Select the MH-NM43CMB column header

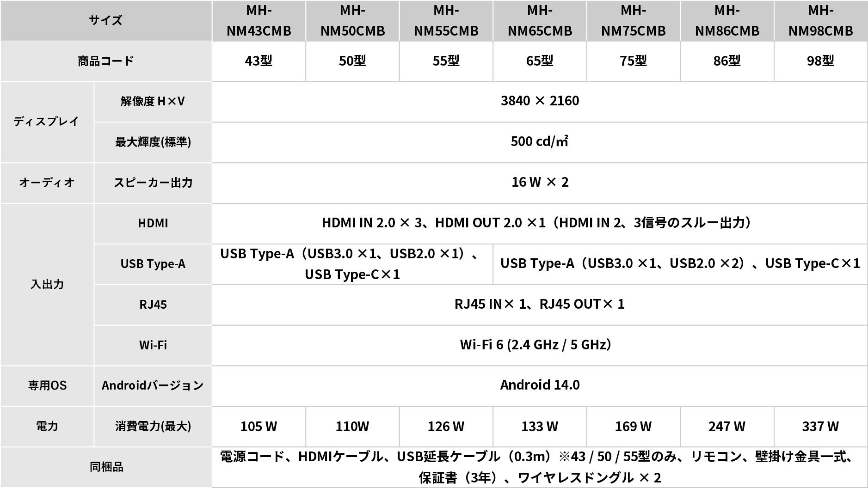point(259,21)
